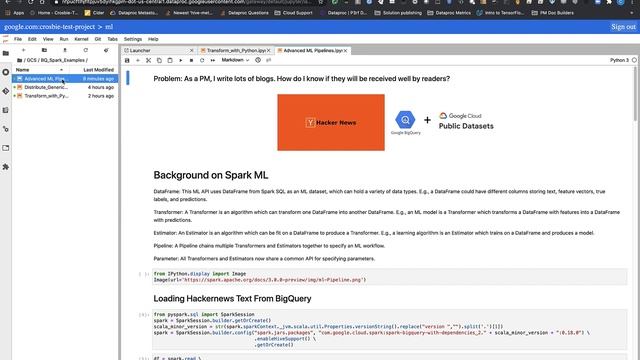Open the Tabs menu

[x=112, y=39]
